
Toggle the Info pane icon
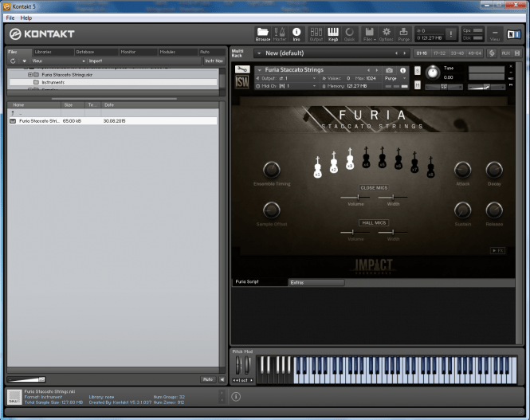pos(296,34)
